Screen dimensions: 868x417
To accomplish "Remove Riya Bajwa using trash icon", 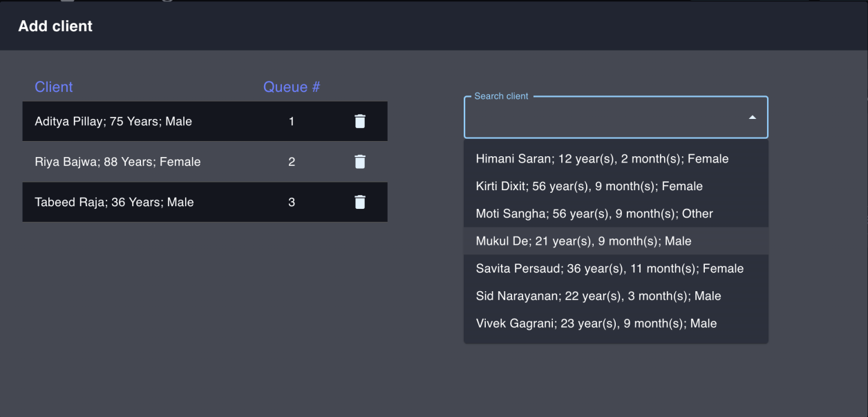I will (x=360, y=162).
